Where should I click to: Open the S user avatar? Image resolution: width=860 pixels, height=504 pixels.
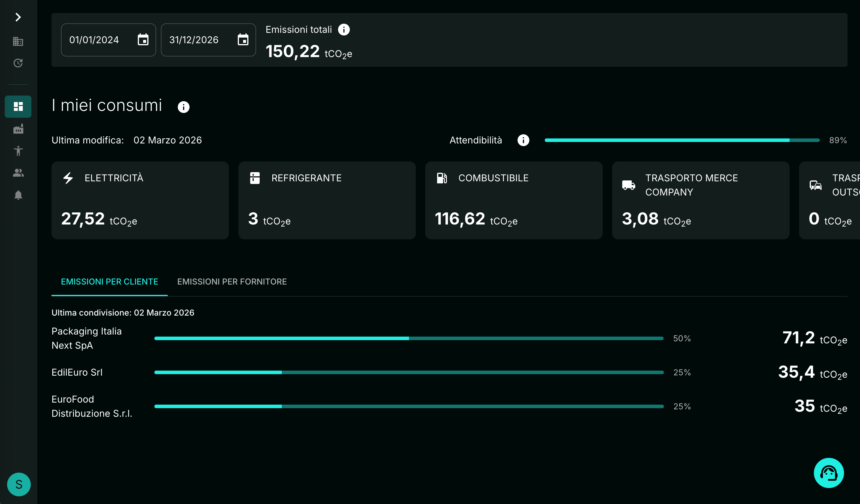pyautogui.click(x=19, y=484)
